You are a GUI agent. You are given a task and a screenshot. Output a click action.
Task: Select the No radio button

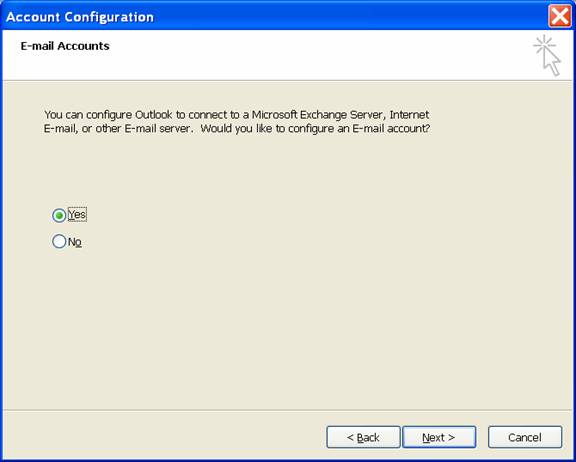[x=59, y=242]
